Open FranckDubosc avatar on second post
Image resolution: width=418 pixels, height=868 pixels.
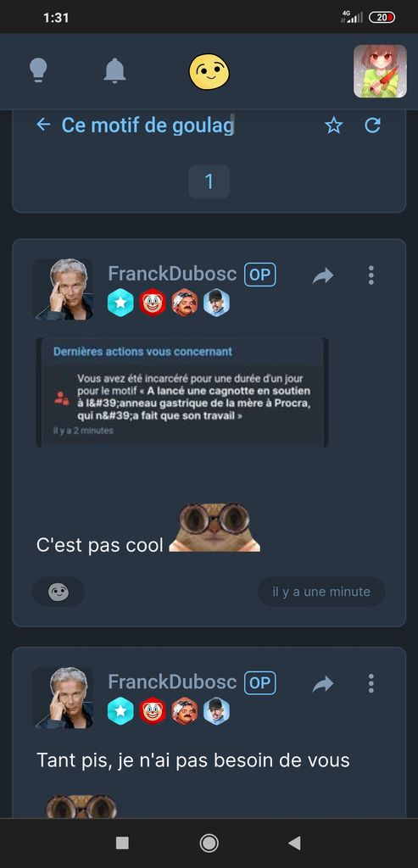click(x=63, y=698)
